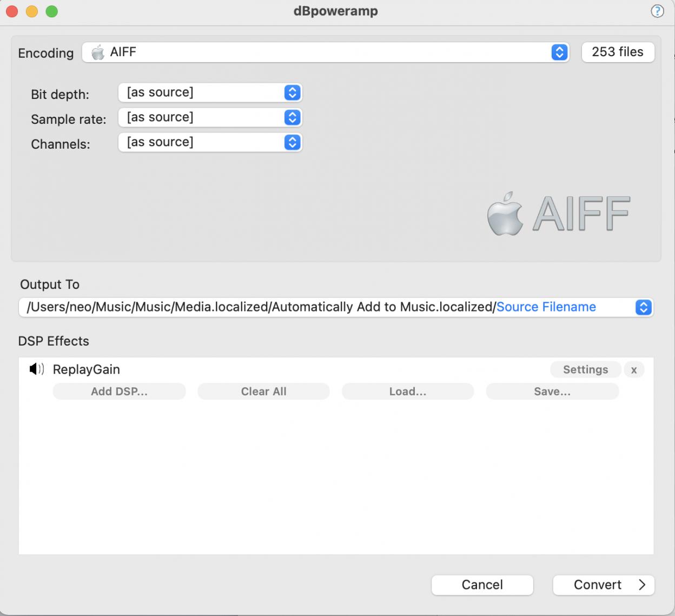Click the ReplayGain speaker icon
The height and width of the screenshot is (616, 675).
36,369
